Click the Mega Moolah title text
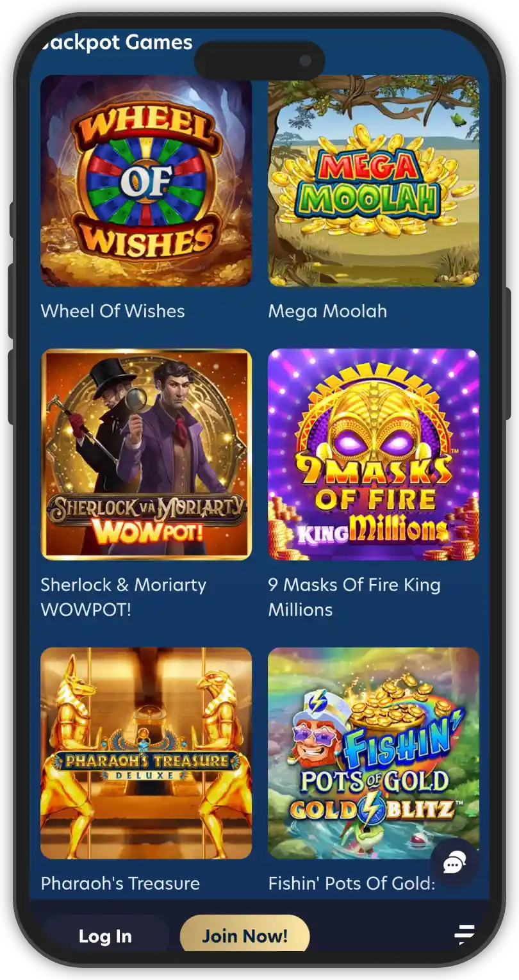519x980 pixels. (327, 311)
